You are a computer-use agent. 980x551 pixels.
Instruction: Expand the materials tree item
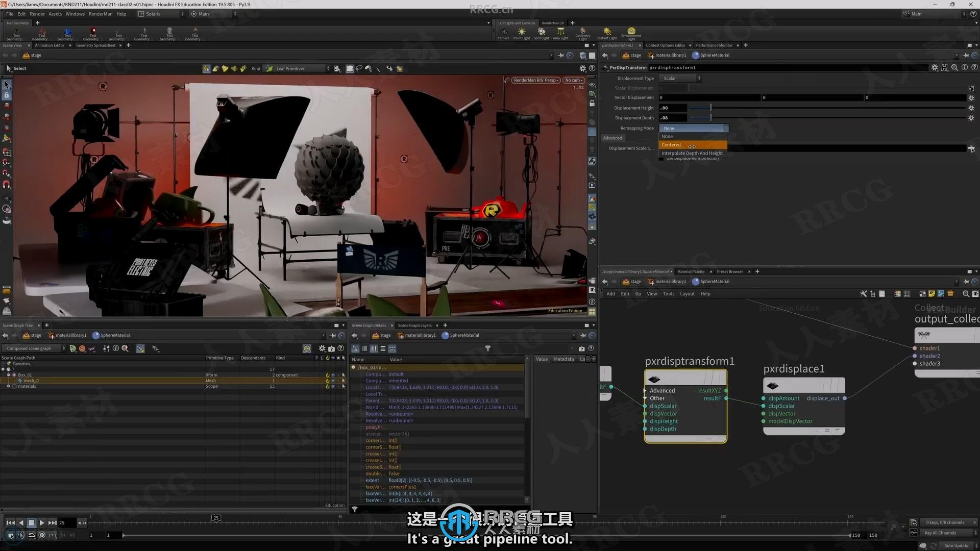(8, 386)
